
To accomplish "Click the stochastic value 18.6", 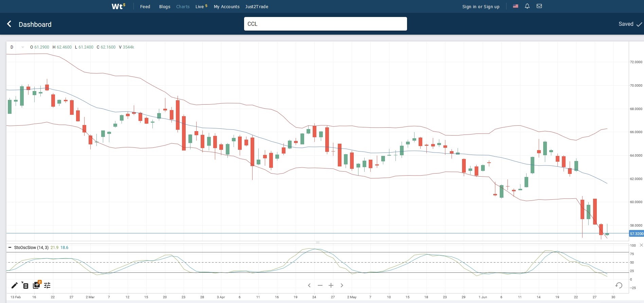I will point(65,248).
